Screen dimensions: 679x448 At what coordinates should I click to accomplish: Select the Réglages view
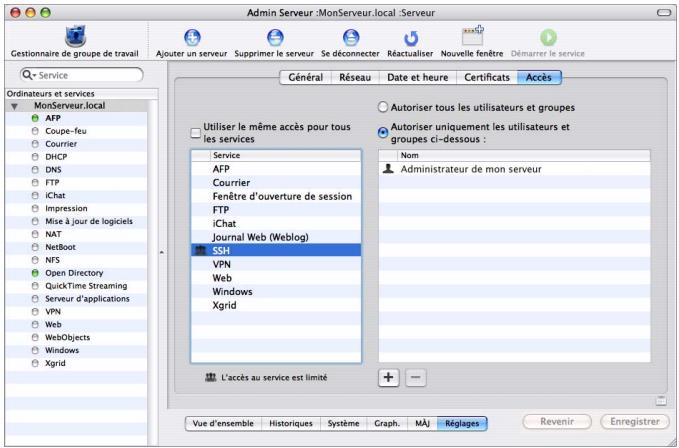(462, 424)
